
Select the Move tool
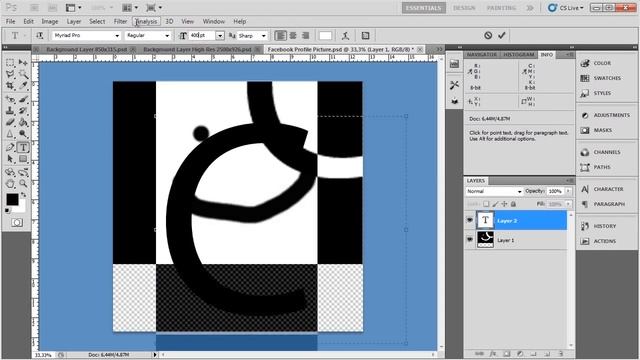(x=23, y=63)
